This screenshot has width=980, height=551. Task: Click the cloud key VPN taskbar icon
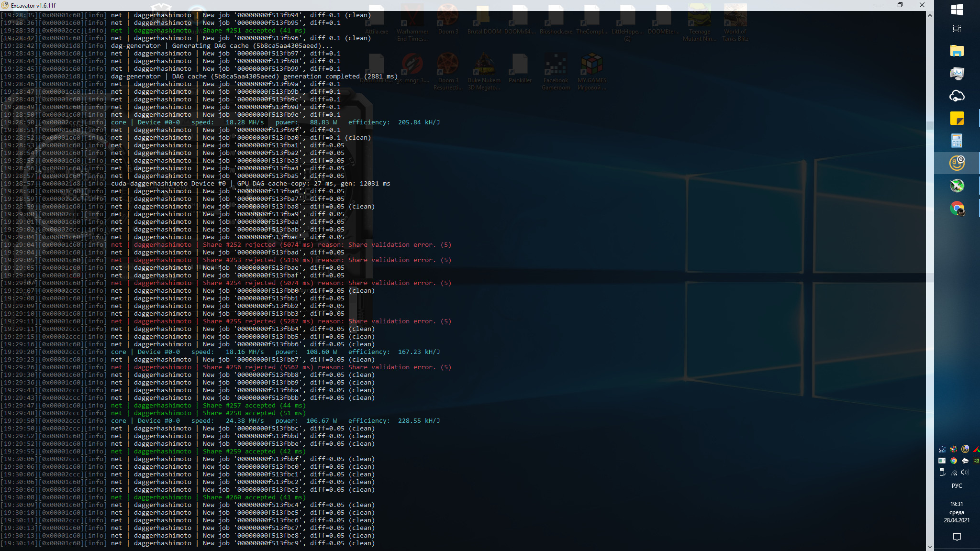957,96
